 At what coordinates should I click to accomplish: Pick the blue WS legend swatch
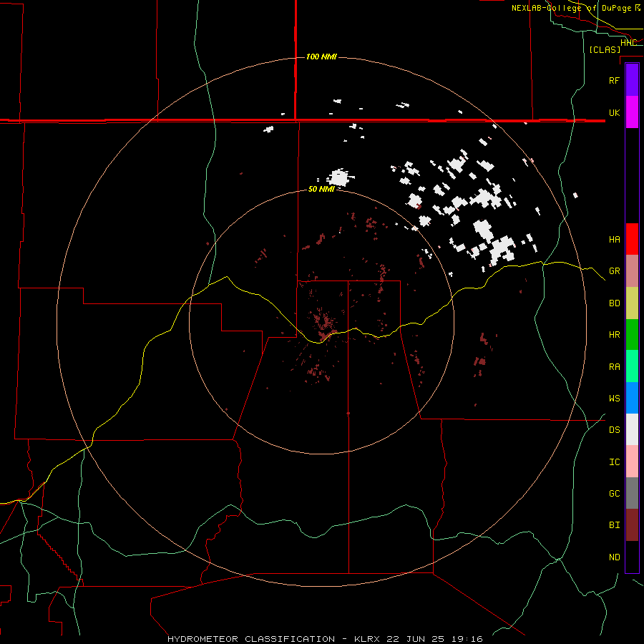point(632,398)
